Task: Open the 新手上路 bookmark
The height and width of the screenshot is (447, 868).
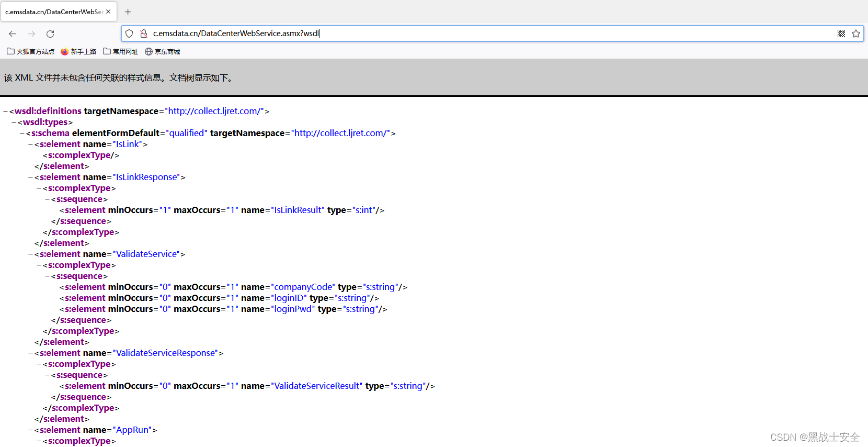Action: [78, 51]
